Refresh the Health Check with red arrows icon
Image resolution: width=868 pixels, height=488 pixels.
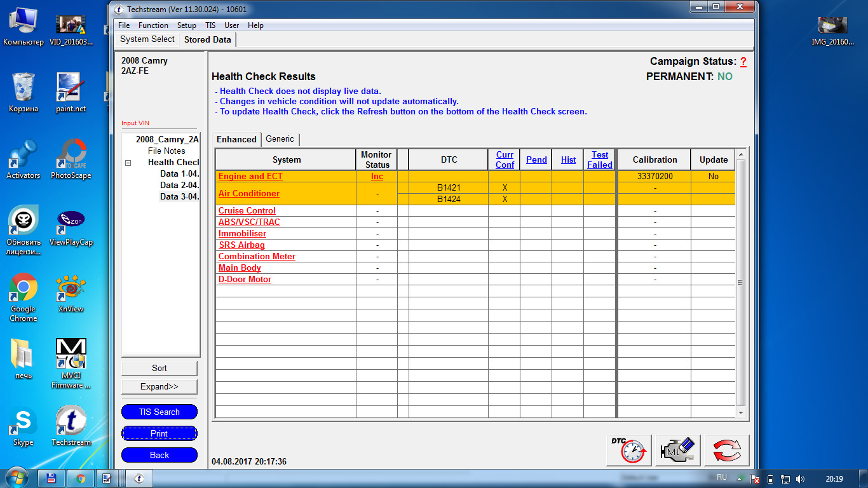pyautogui.click(x=727, y=451)
